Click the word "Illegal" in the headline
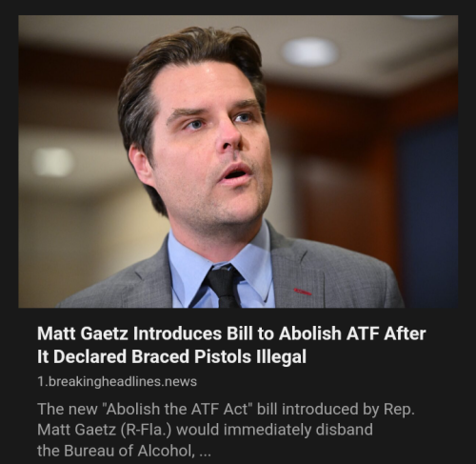The image size is (476, 464). coord(281,356)
